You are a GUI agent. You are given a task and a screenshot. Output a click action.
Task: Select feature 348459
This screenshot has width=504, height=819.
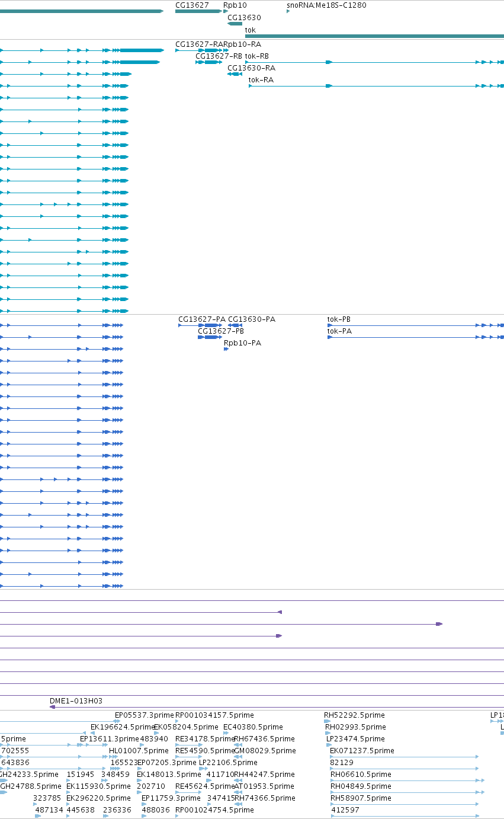(115, 774)
